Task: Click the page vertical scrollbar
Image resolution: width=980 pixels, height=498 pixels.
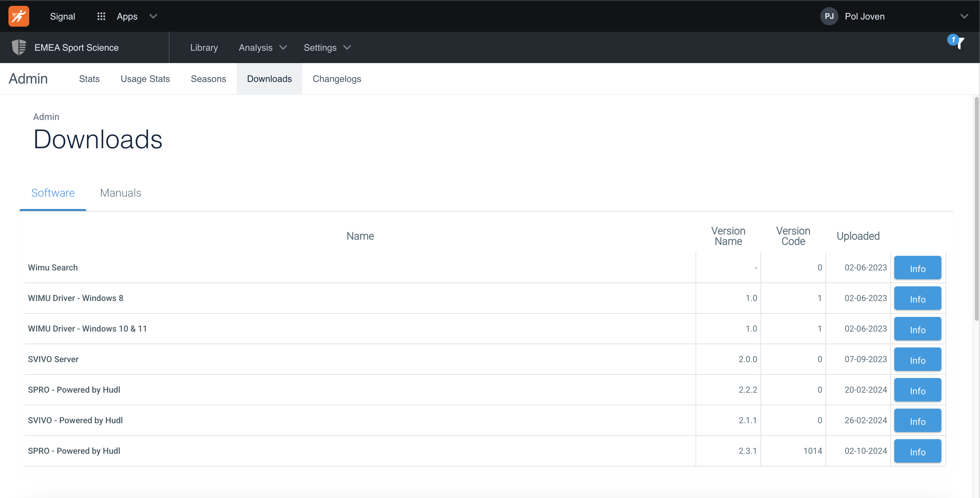Action: [x=976, y=209]
